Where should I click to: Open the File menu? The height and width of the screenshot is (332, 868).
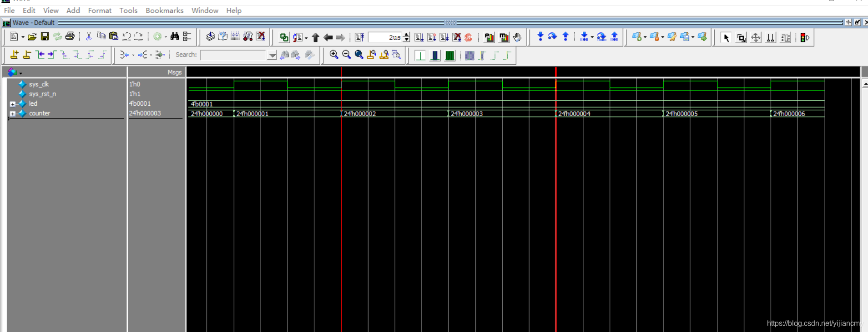pyautogui.click(x=9, y=10)
